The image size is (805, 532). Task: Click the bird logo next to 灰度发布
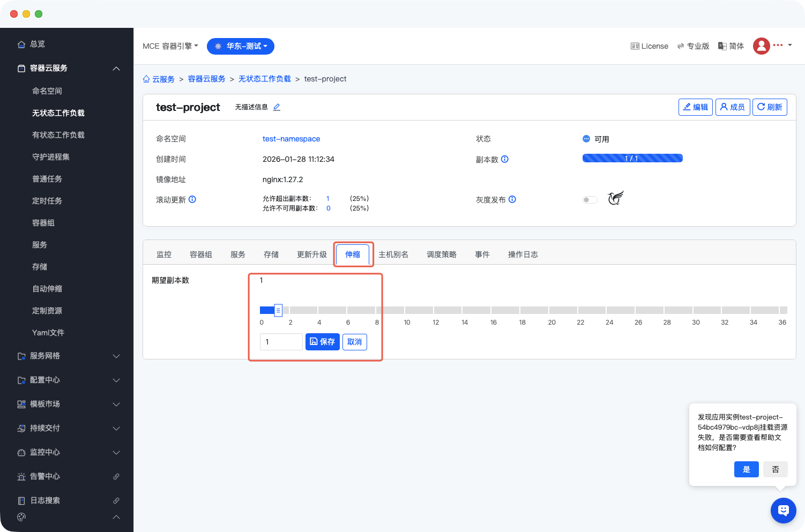pyautogui.click(x=615, y=198)
